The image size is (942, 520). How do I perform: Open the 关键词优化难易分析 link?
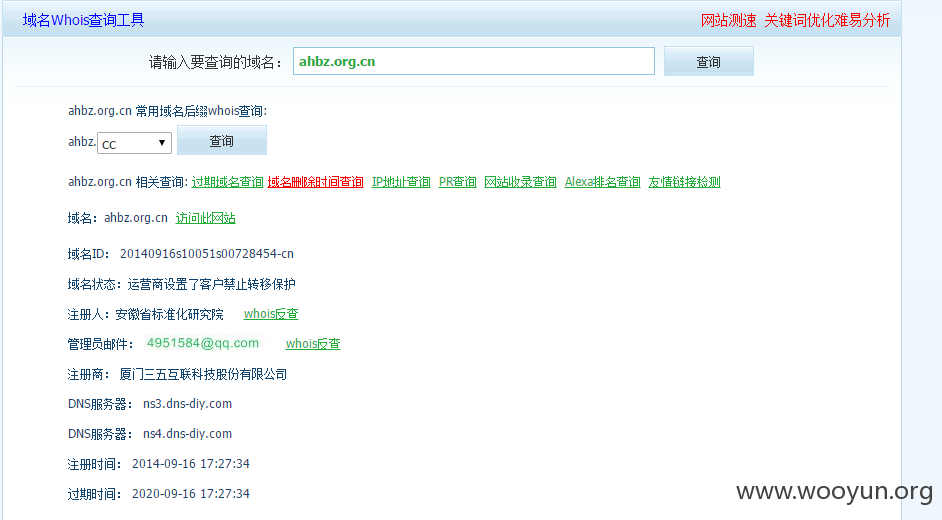point(827,20)
